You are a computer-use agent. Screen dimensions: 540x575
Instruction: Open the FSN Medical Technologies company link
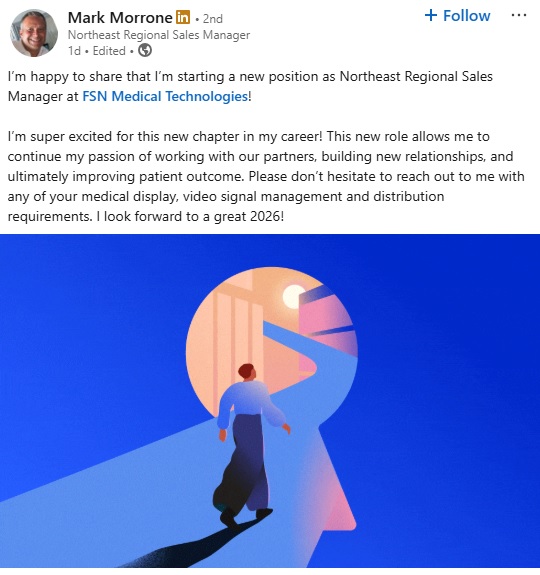(x=165, y=96)
